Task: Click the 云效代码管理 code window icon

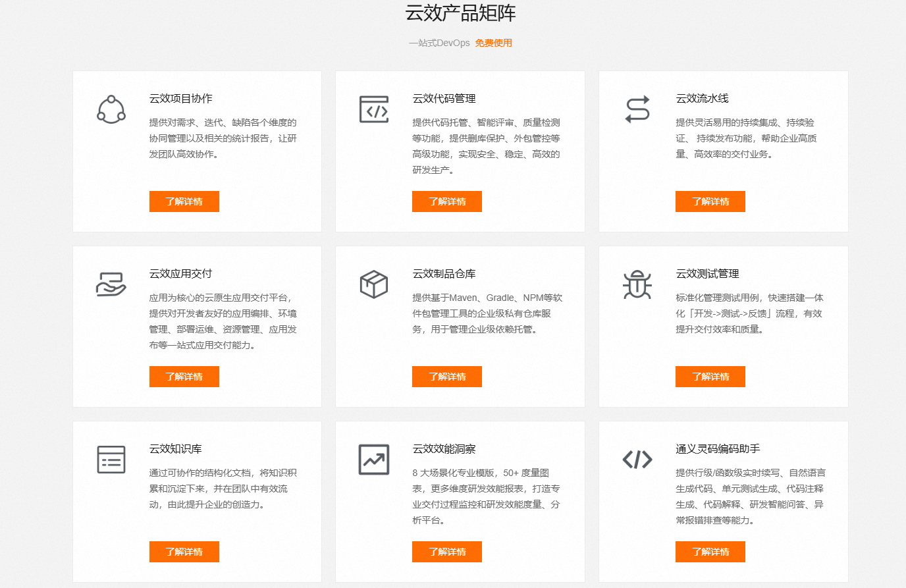Action: coord(374,109)
